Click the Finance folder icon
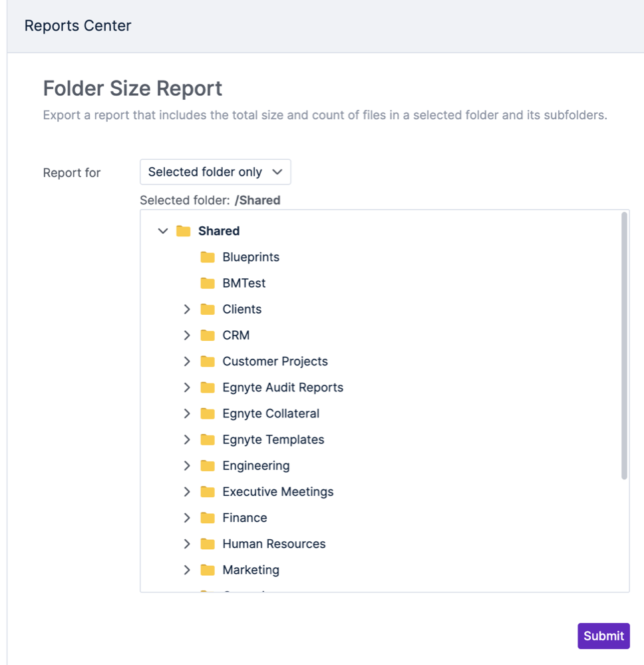The height and width of the screenshot is (665, 644). click(x=208, y=517)
